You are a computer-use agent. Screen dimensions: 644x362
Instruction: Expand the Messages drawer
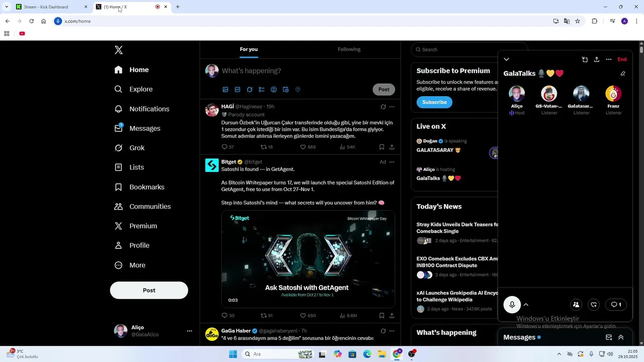(x=621, y=337)
